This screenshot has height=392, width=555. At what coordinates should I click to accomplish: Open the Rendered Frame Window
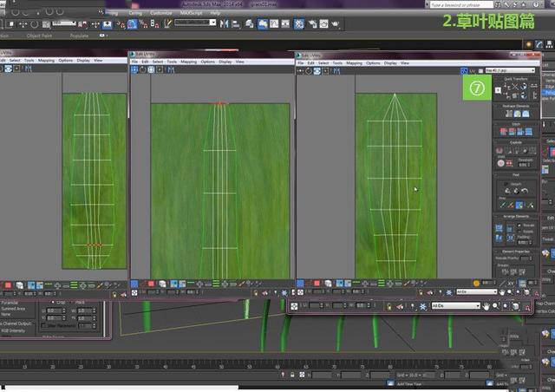coord(323,23)
